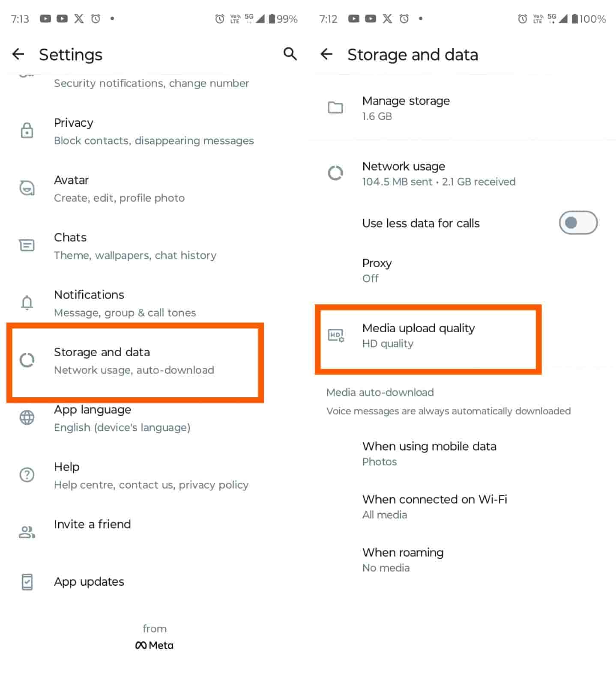Open Media upload quality options

coord(418,335)
